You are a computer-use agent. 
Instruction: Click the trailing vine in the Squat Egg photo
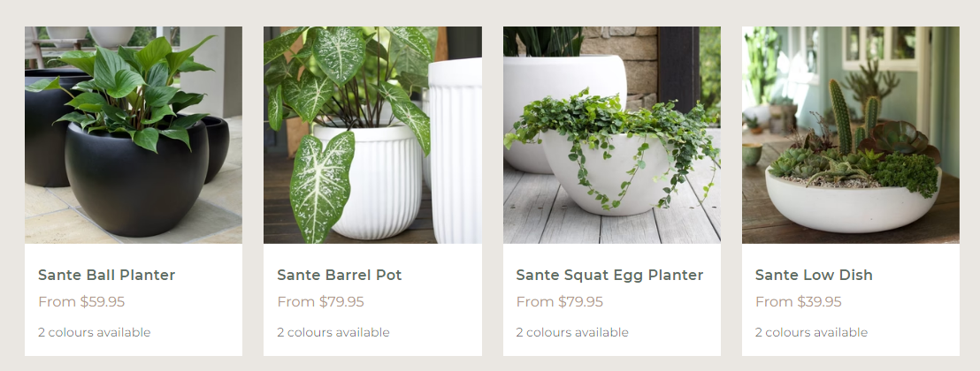[x=609, y=150]
